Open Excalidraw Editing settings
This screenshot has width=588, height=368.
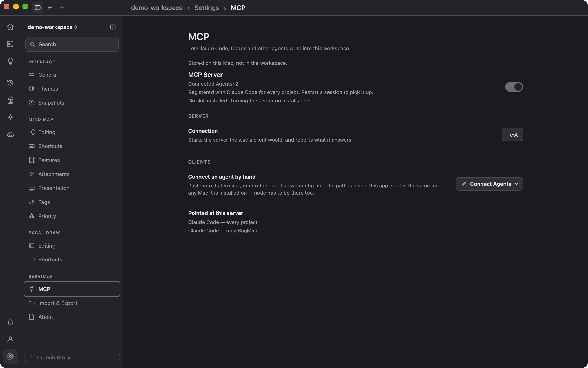[72, 246]
